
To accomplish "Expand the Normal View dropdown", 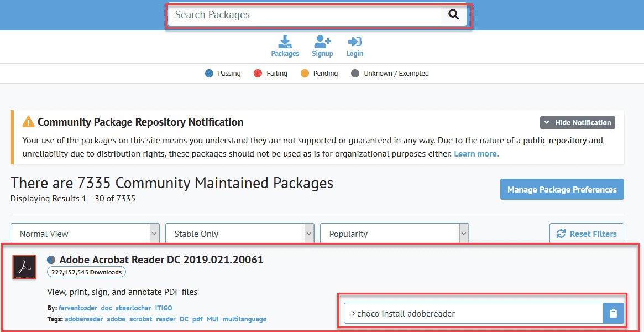I will click(x=85, y=234).
